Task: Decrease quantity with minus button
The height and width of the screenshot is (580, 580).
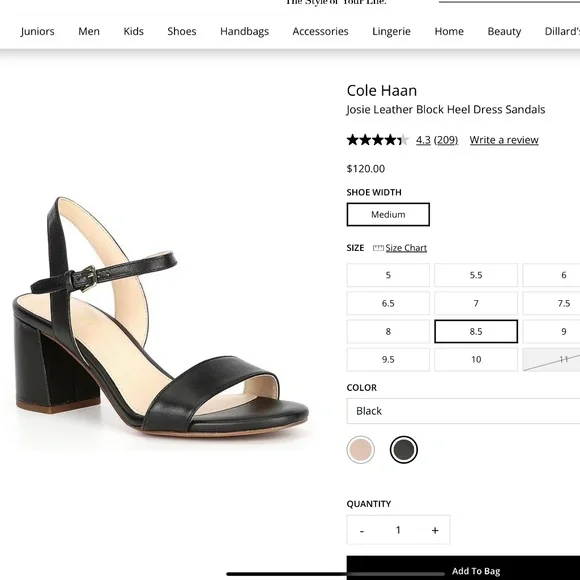Action: (x=362, y=530)
